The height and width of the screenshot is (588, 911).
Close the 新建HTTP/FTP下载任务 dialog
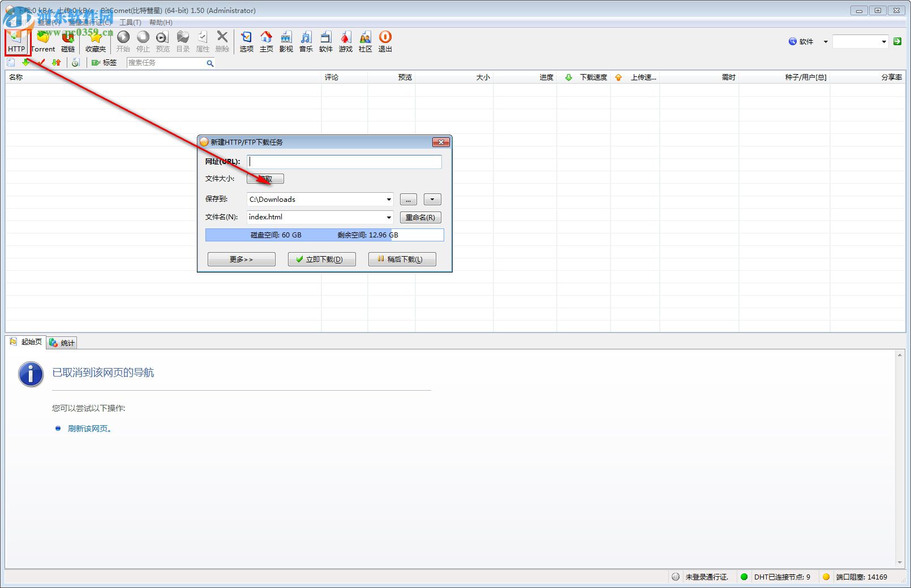tap(441, 142)
